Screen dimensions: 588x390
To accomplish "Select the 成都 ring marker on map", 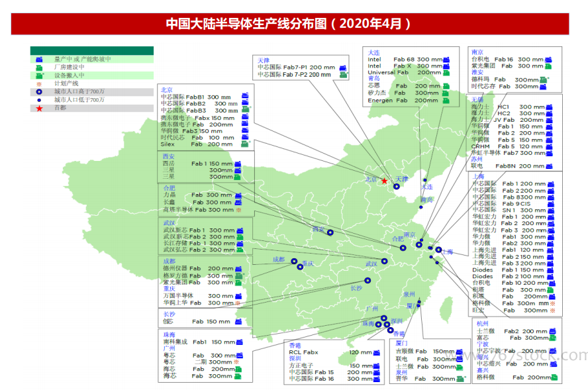I will coord(294,262).
